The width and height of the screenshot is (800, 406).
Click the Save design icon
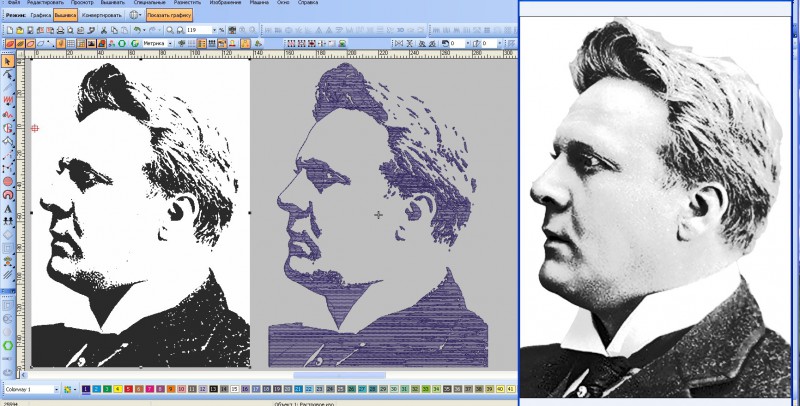pyautogui.click(x=31, y=31)
